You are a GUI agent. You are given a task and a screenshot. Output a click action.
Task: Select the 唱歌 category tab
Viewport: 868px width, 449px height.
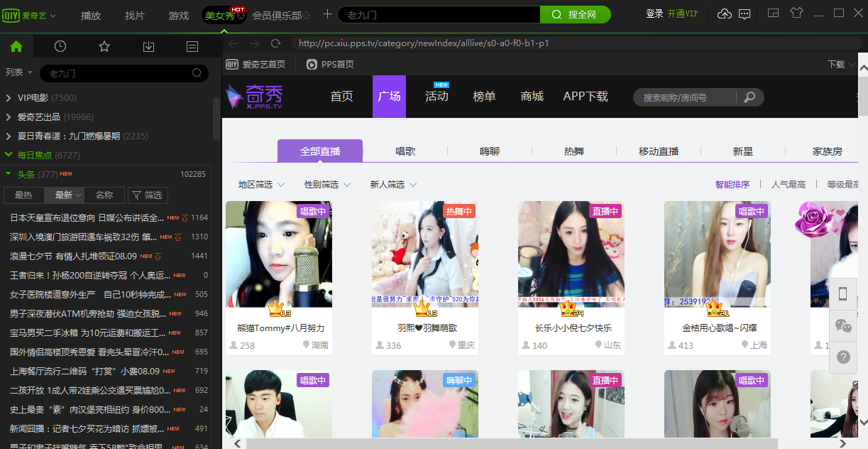pyautogui.click(x=405, y=151)
